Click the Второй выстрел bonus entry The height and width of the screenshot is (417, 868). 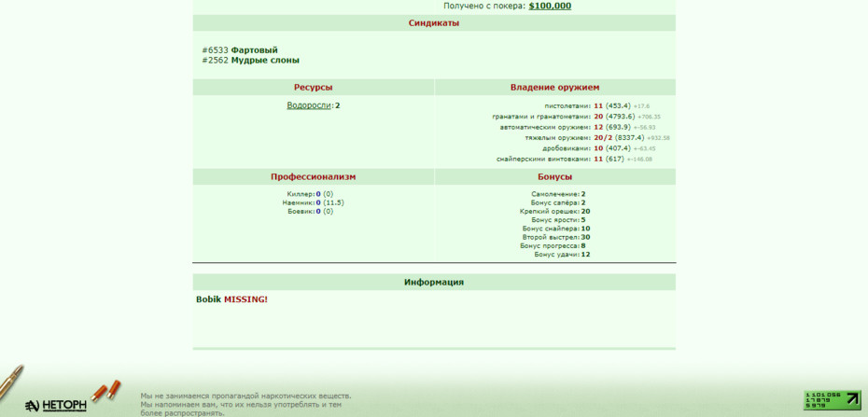pos(555,237)
